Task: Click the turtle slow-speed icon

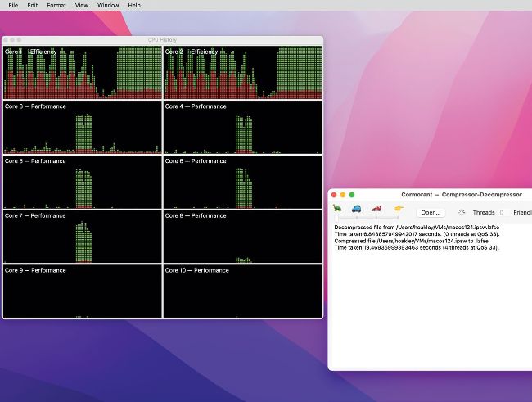Action: (337, 209)
